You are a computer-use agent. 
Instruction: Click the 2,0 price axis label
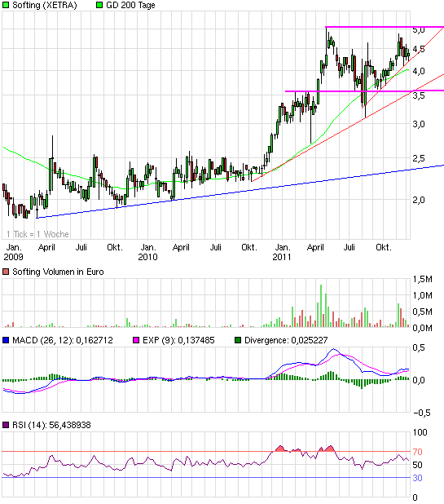pyautogui.click(x=419, y=200)
